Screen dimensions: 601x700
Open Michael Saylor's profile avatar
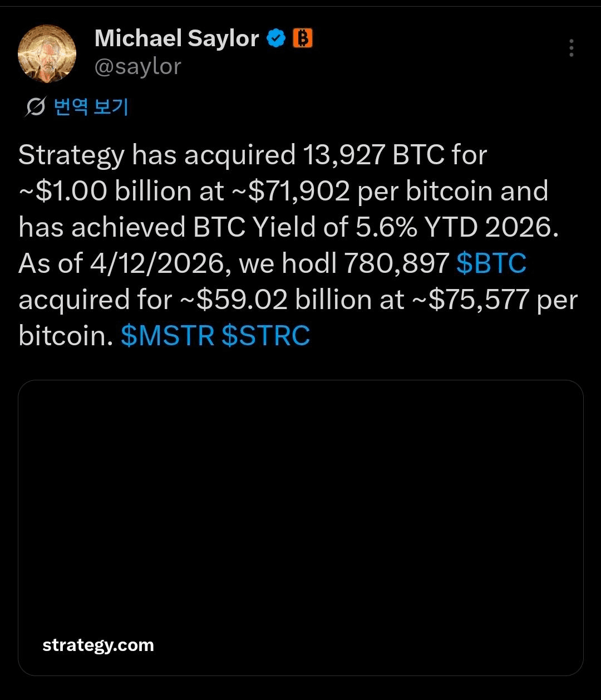point(47,53)
